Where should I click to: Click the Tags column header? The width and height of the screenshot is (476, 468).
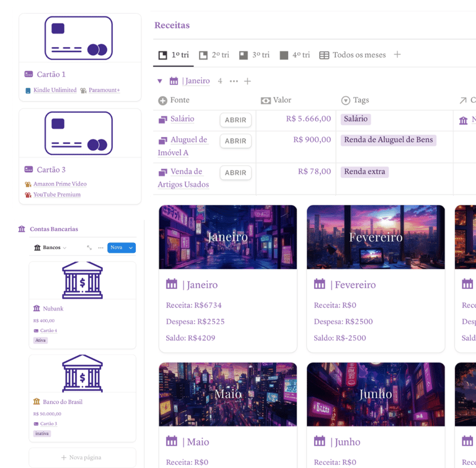(x=355, y=100)
